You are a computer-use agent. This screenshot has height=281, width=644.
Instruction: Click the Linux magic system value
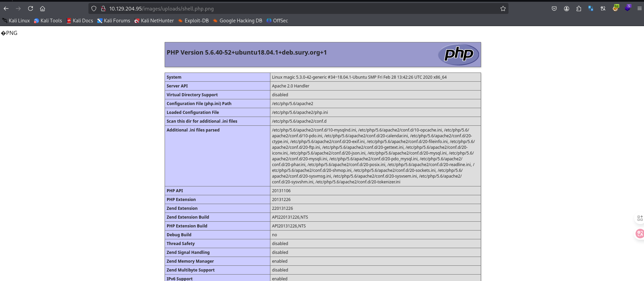(x=359, y=77)
